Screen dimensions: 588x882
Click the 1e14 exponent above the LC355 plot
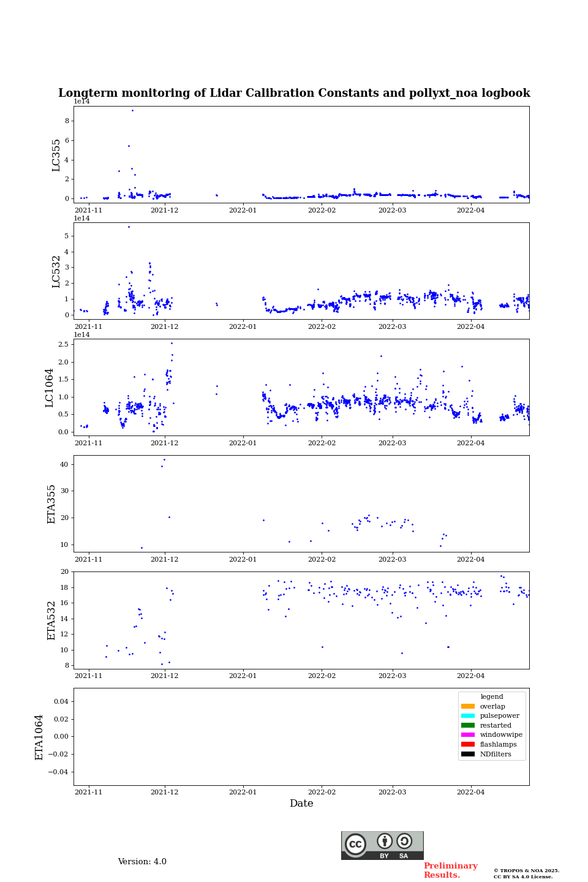(x=82, y=102)
